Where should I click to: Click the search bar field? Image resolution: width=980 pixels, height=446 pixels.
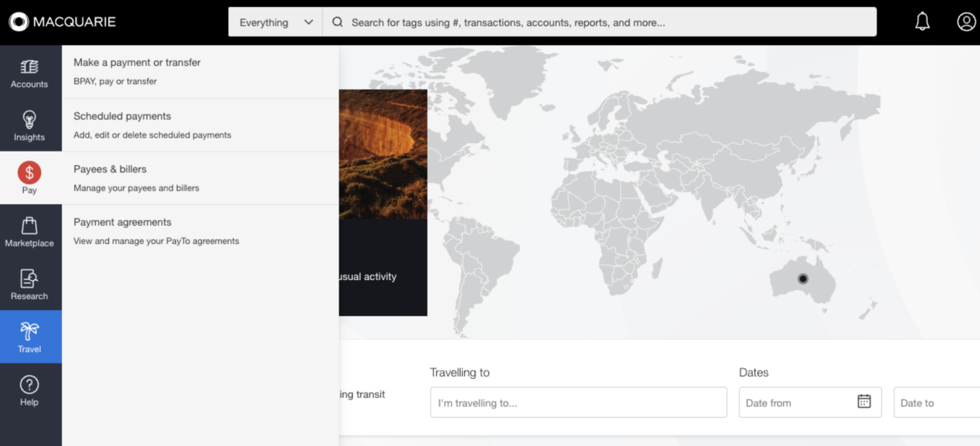coord(599,22)
